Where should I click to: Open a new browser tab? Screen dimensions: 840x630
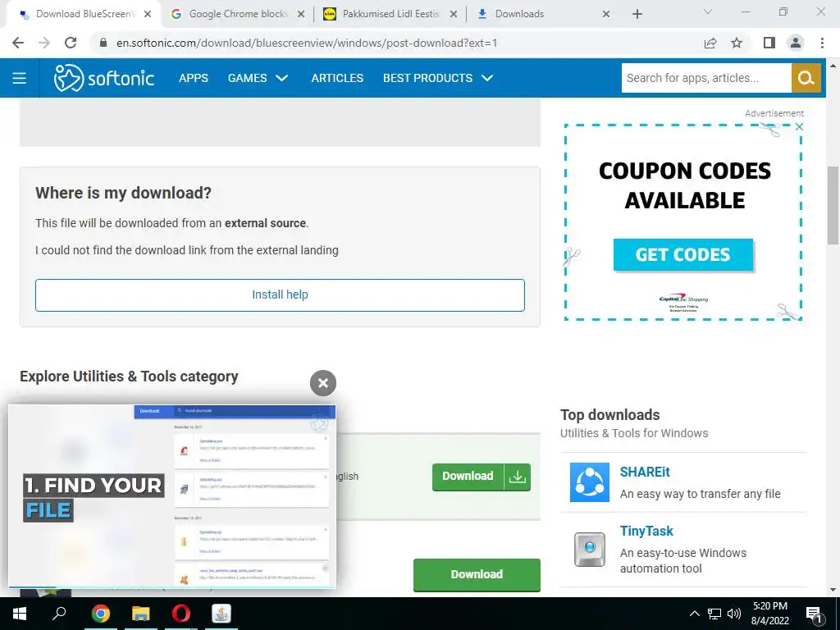point(637,14)
